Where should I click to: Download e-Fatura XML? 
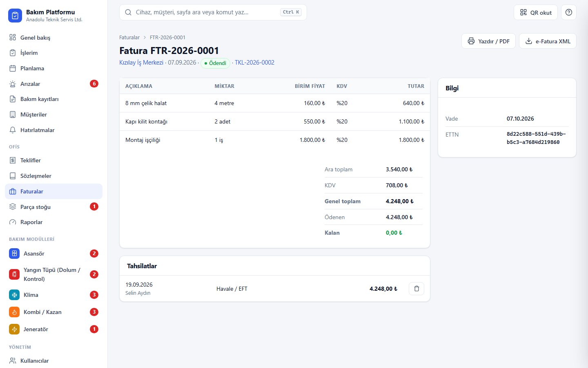[548, 41]
